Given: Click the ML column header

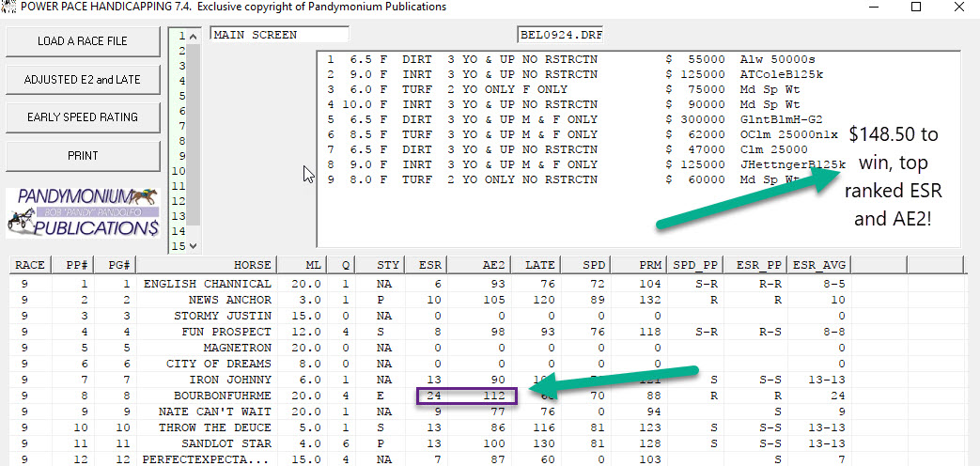Looking at the screenshot, I should tap(303, 265).
